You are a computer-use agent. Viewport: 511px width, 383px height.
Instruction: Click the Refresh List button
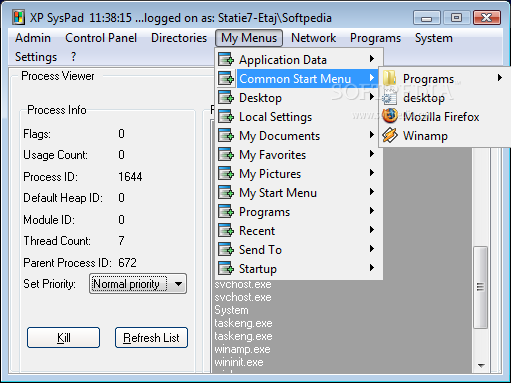click(151, 337)
